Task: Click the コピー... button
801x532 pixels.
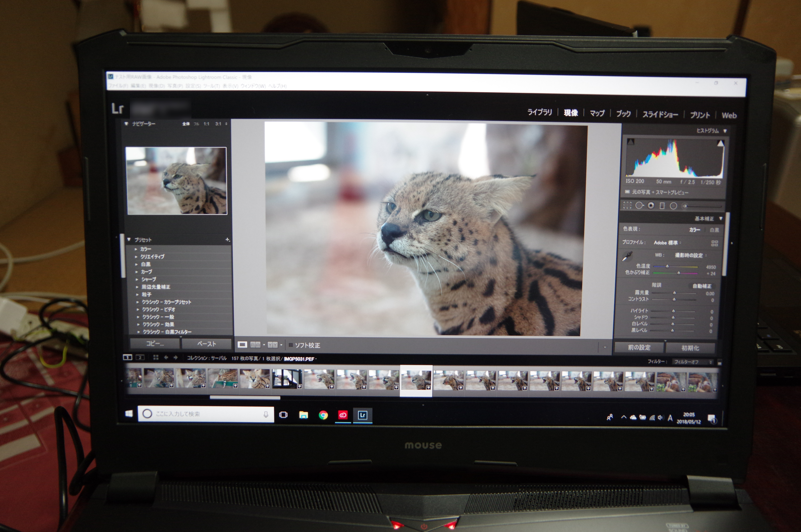Action: click(x=155, y=343)
